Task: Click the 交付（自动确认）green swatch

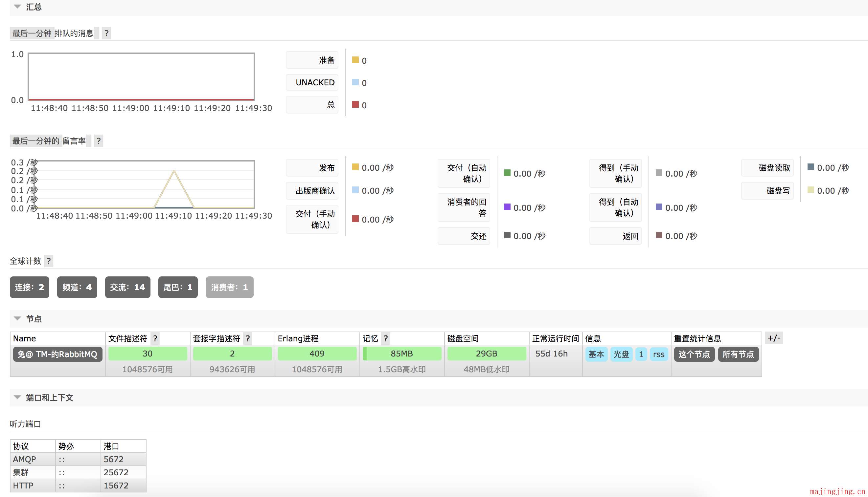Action: (507, 173)
